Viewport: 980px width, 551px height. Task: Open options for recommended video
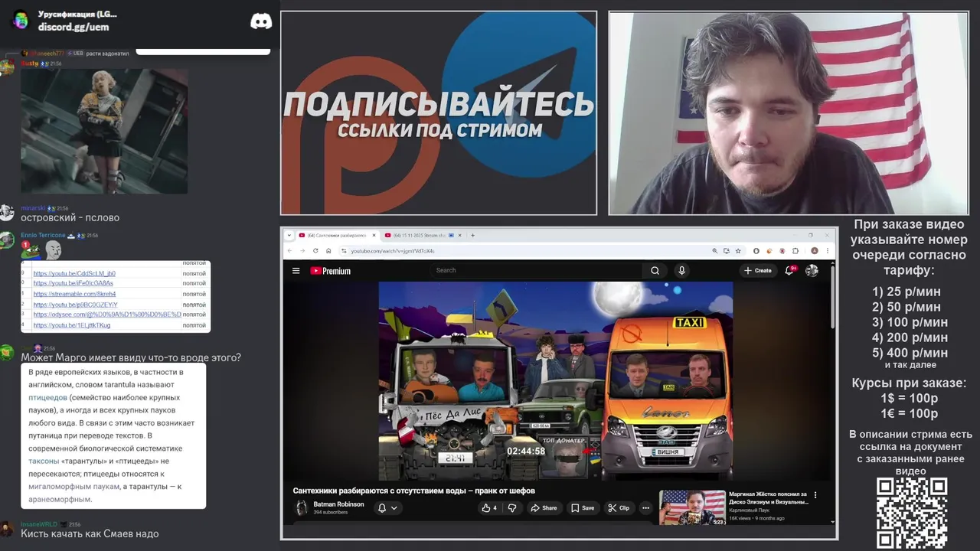click(x=815, y=495)
